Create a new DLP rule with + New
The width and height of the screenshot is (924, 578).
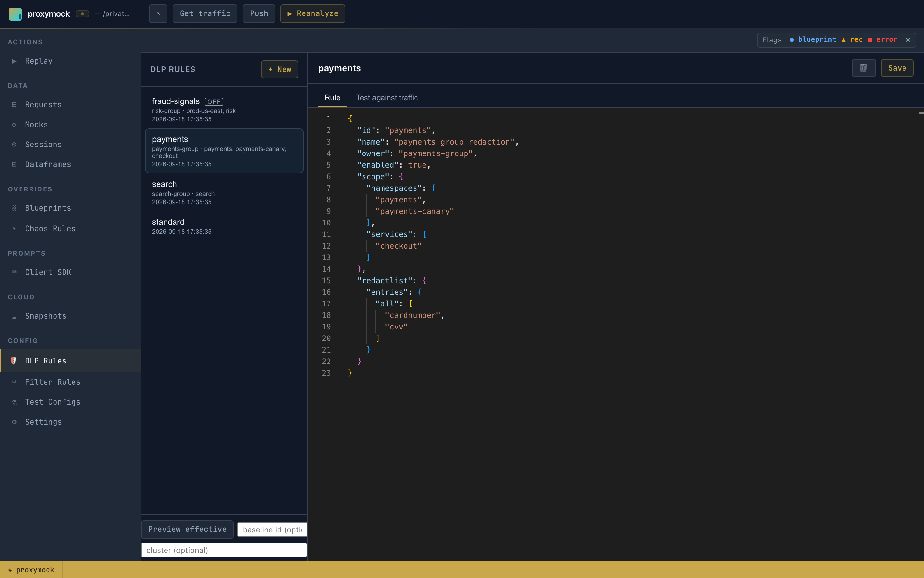pyautogui.click(x=279, y=69)
